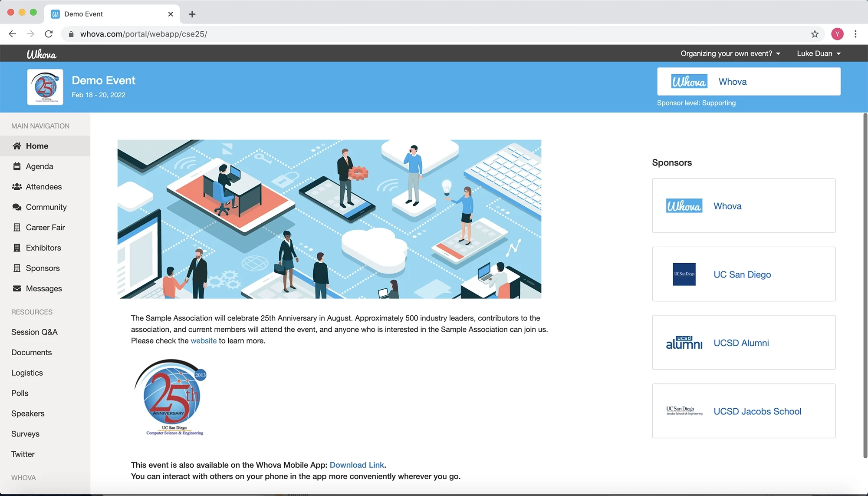Click the Whova logo in the top bar

tap(42, 53)
